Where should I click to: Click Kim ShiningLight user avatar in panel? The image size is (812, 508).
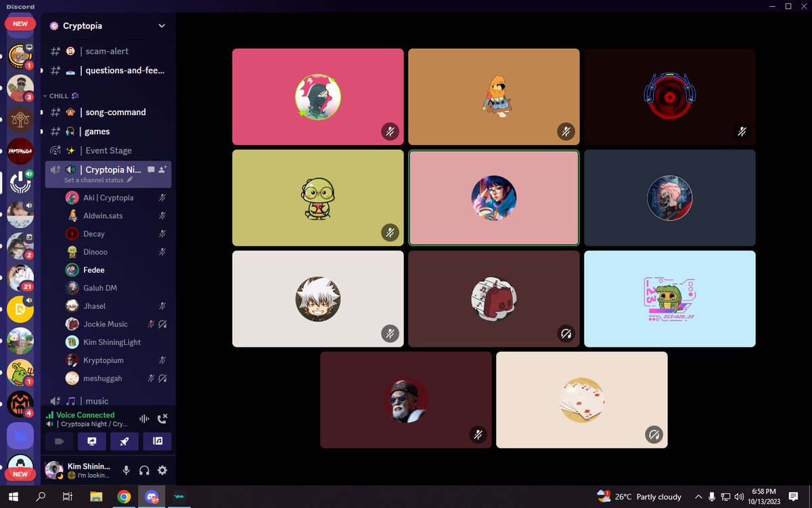pyautogui.click(x=54, y=470)
